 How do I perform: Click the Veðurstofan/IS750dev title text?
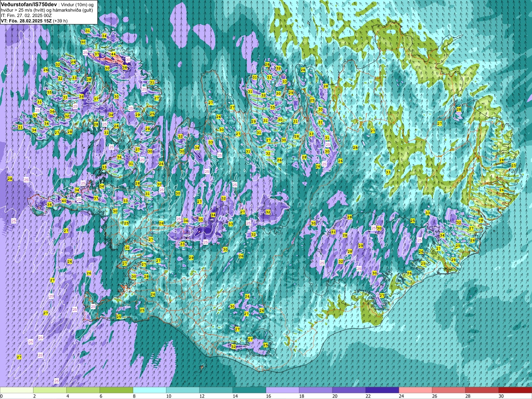tap(29, 4)
